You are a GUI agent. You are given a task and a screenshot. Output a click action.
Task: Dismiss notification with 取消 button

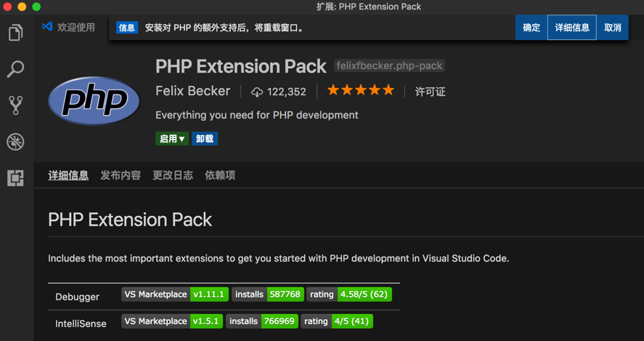[613, 28]
